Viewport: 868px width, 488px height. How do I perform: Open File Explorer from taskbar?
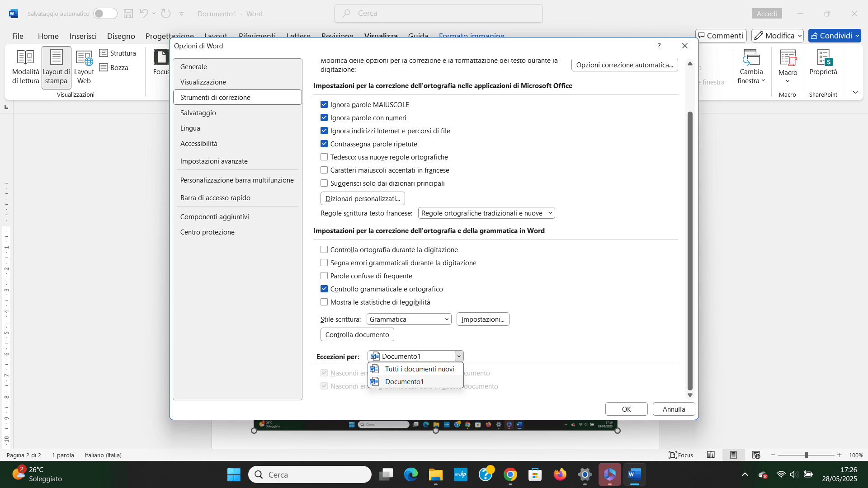click(x=436, y=474)
